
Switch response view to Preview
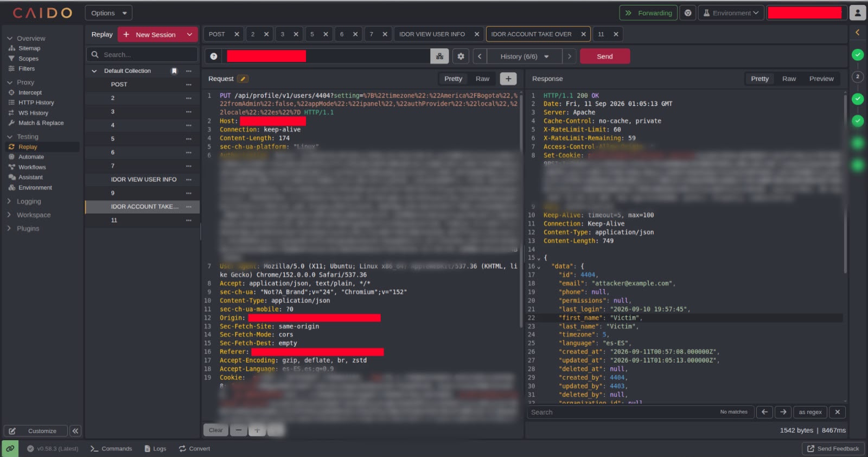pos(821,79)
